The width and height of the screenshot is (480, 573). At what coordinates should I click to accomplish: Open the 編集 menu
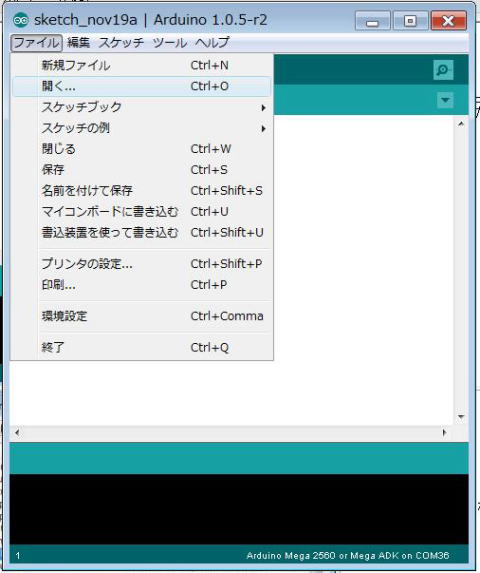(x=79, y=43)
